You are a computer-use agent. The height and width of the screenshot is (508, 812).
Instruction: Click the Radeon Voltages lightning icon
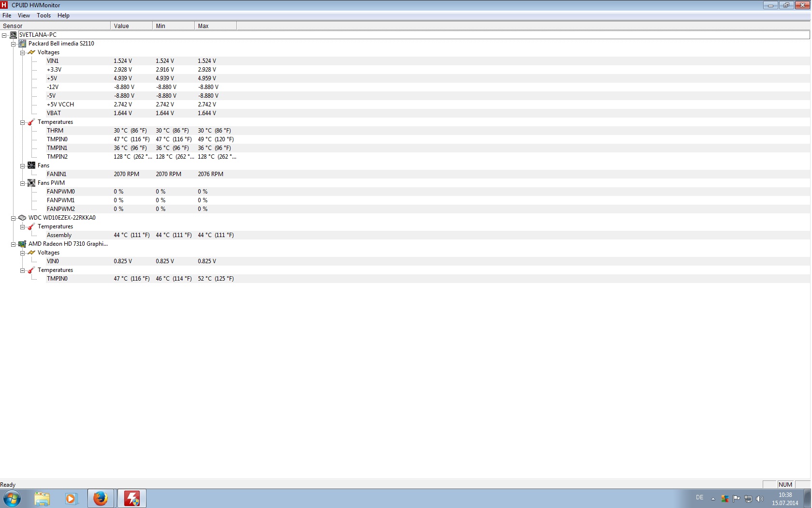coord(31,253)
